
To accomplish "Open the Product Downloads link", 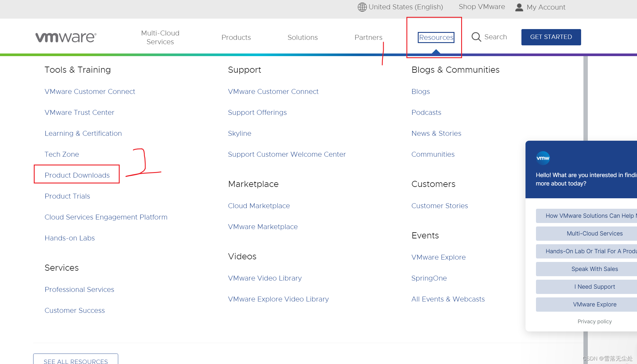I will [x=77, y=175].
